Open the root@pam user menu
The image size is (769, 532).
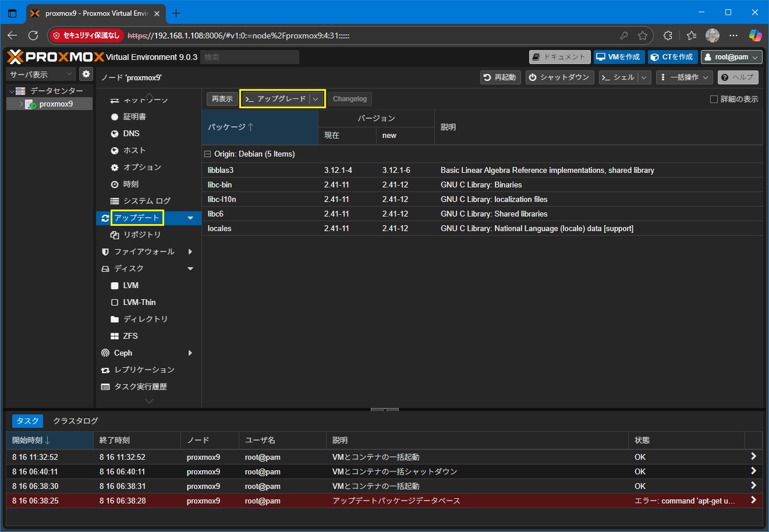click(x=731, y=56)
